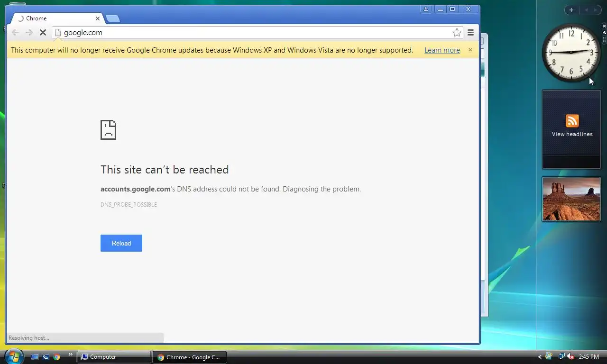Click the google.com address bar
Screen dimensions: 607x364
coord(258,32)
